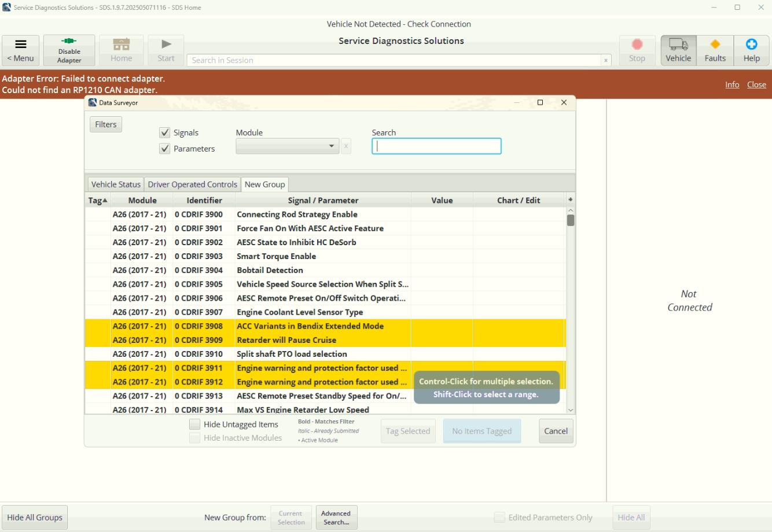Switch to the Vehicle Status tab
This screenshot has height=532, width=772.
tap(115, 184)
